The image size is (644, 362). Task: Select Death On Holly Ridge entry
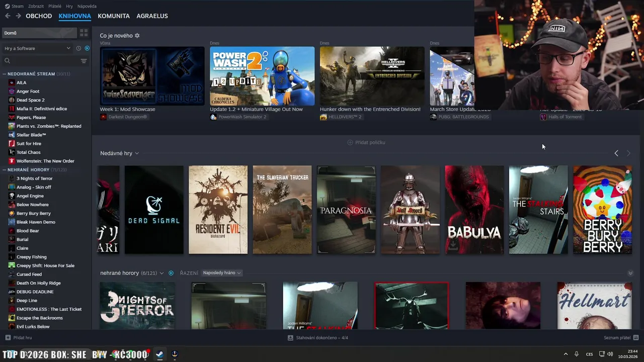pos(38,283)
